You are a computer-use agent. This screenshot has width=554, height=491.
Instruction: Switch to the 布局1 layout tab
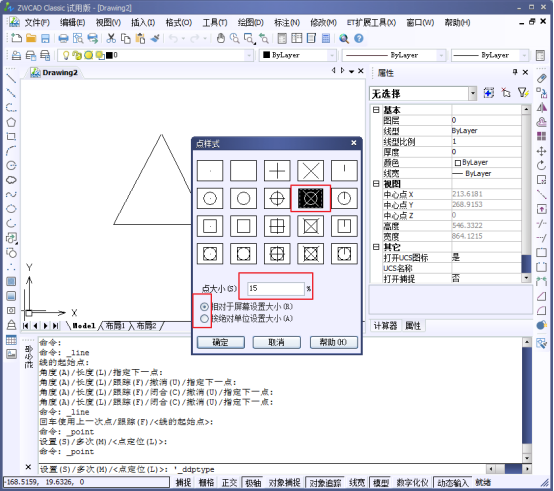(116, 326)
